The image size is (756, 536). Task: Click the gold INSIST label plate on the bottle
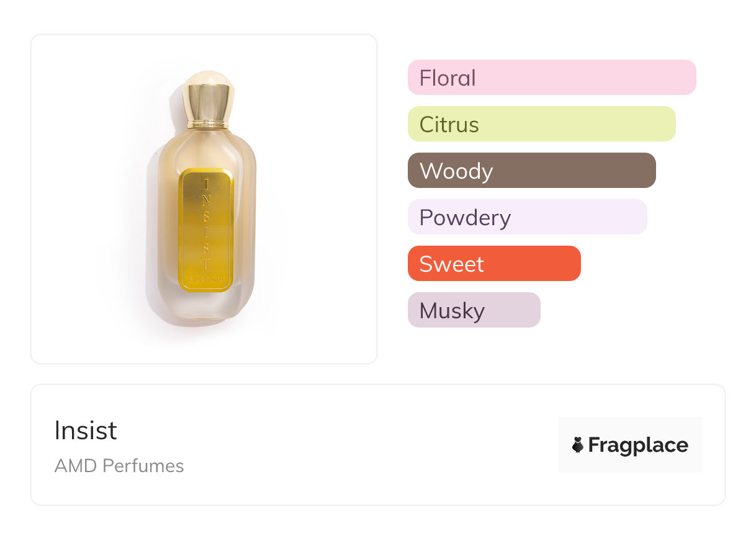click(207, 230)
